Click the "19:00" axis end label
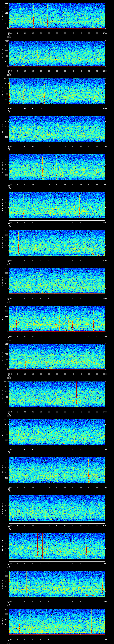This screenshot has width=114, height=644. point(105,109)
